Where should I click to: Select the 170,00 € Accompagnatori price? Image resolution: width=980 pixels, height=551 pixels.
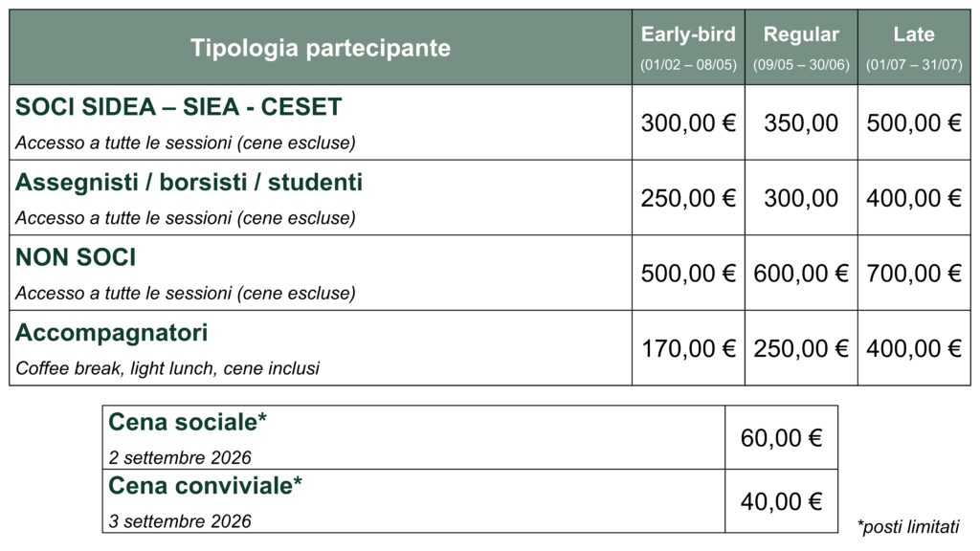tap(688, 348)
